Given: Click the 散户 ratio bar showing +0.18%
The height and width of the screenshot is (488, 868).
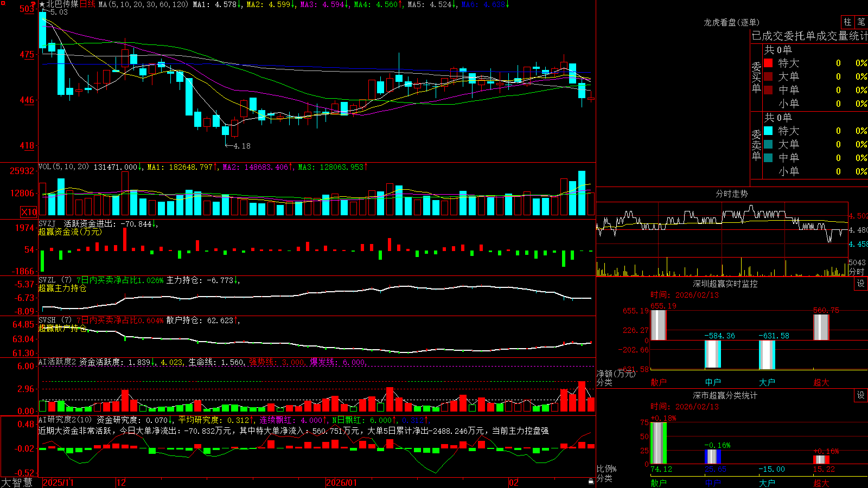Looking at the screenshot, I should pyautogui.click(x=659, y=443).
